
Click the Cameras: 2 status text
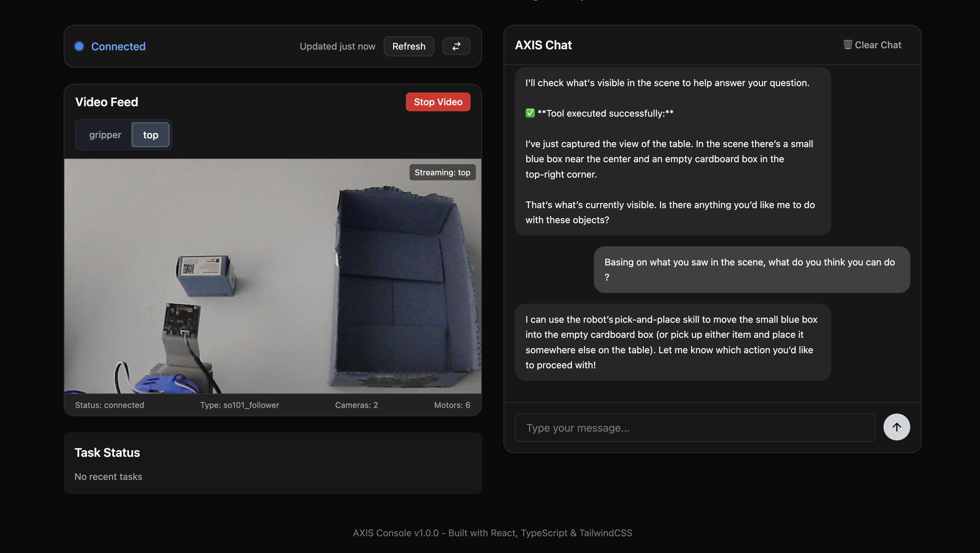356,405
